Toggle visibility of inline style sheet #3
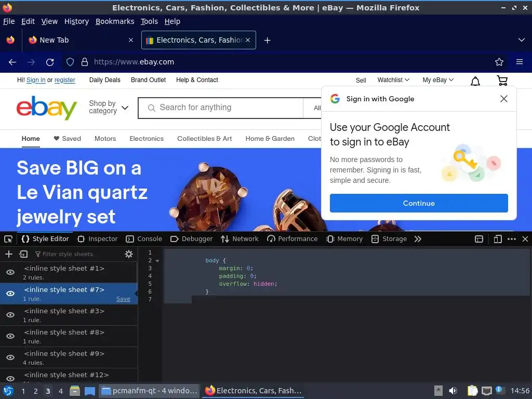532x399 pixels. (x=10, y=315)
